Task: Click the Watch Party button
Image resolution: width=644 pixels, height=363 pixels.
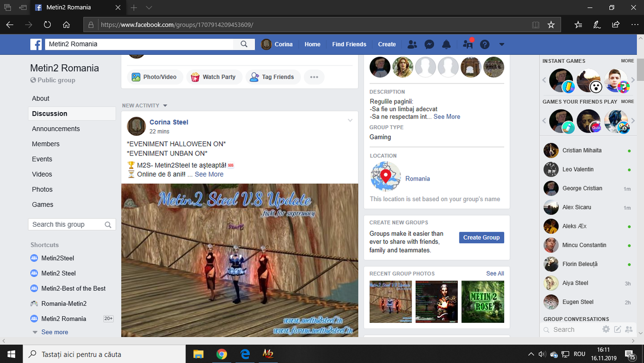Action: (214, 77)
